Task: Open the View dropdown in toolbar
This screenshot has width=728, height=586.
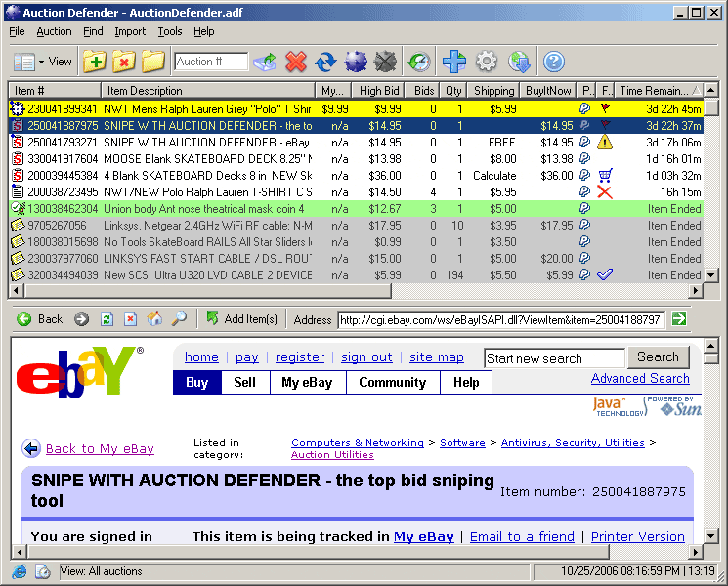Action: (42, 62)
